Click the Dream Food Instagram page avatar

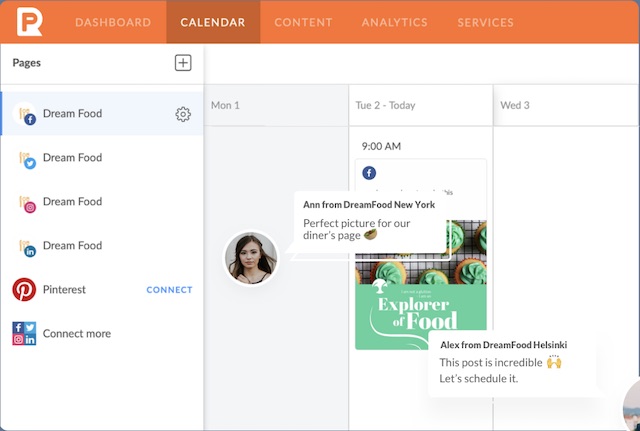point(27,203)
